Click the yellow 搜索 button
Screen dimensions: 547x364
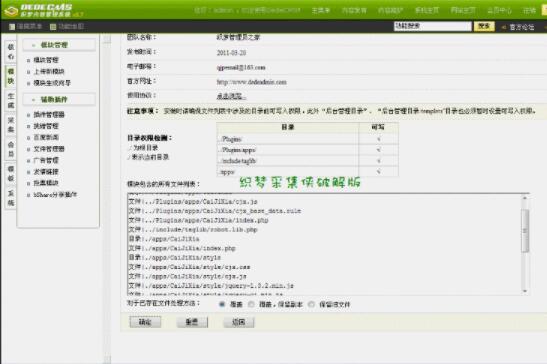pos(484,26)
